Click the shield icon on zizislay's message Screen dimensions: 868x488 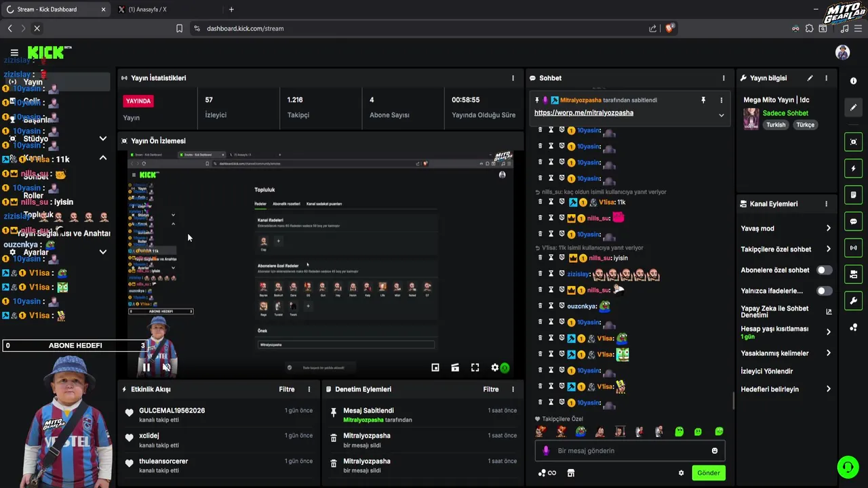[x=561, y=274]
